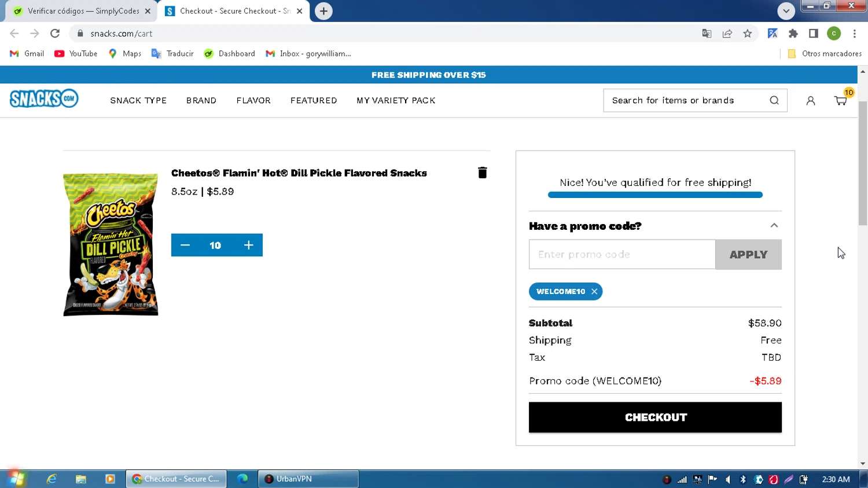Screen dimensions: 868x488
Task: Open a new browser tab
Action: (x=323, y=11)
